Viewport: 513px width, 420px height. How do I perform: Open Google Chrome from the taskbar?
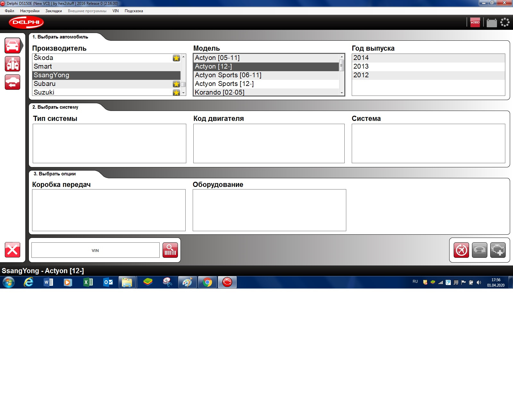coord(207,282)
